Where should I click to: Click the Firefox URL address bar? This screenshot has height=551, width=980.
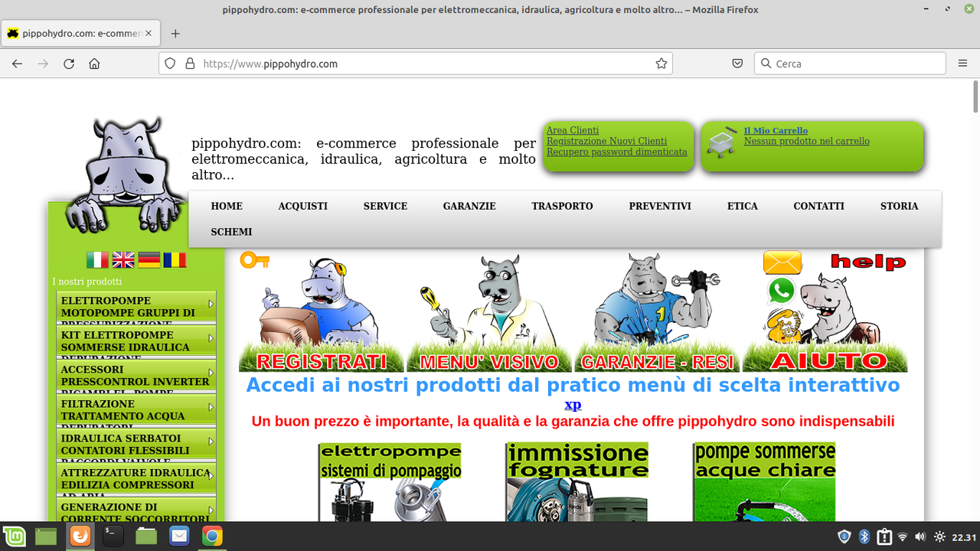tap(416, 64)
